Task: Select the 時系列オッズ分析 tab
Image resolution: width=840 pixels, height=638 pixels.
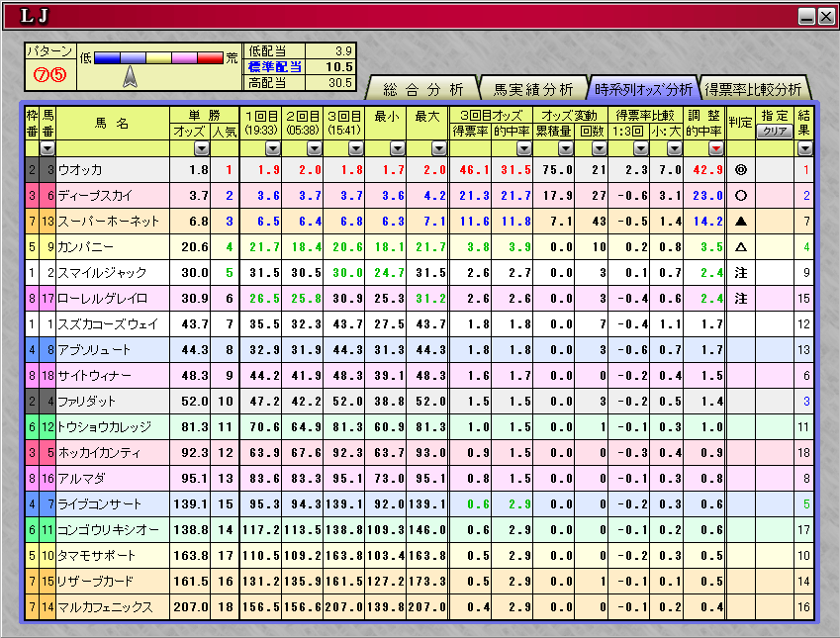Action: click(643, 89)
